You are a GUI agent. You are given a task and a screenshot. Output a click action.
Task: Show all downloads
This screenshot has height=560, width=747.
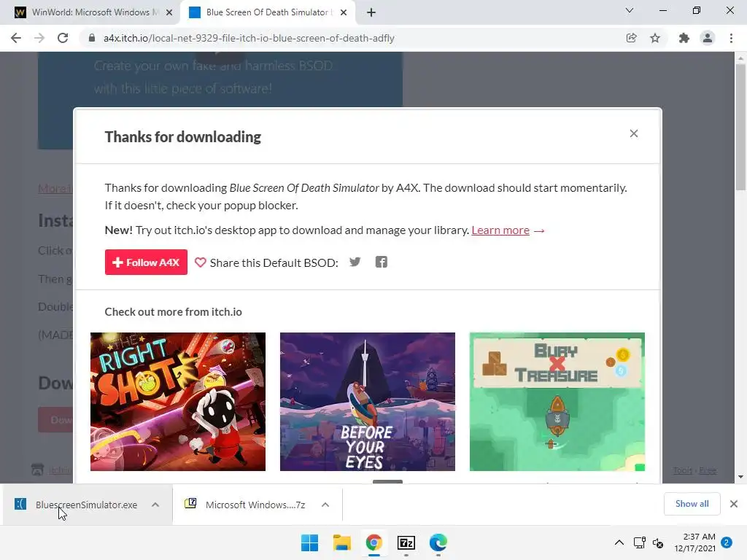click(692, 504)
